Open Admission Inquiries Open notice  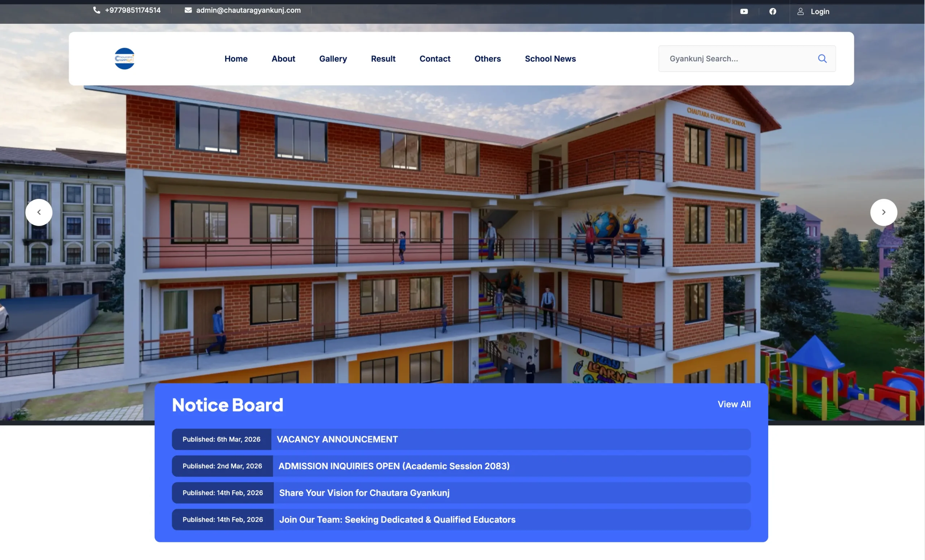tap(393, 466)
